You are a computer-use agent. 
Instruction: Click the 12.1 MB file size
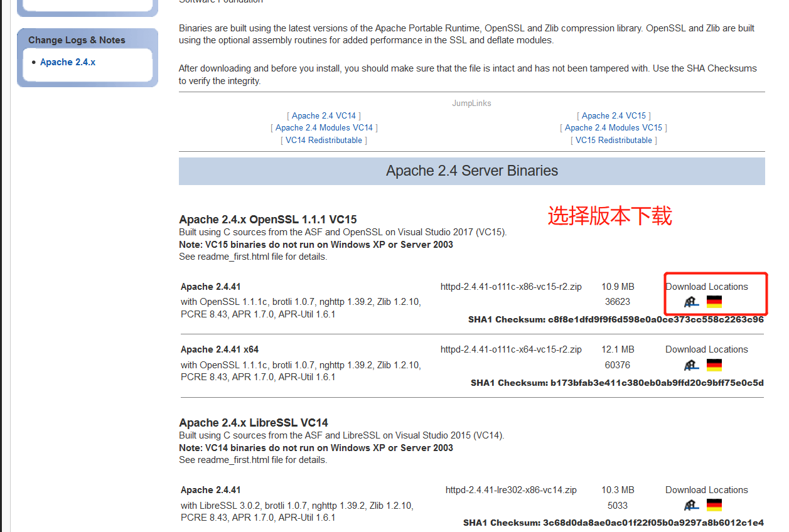tap(618, 349)
